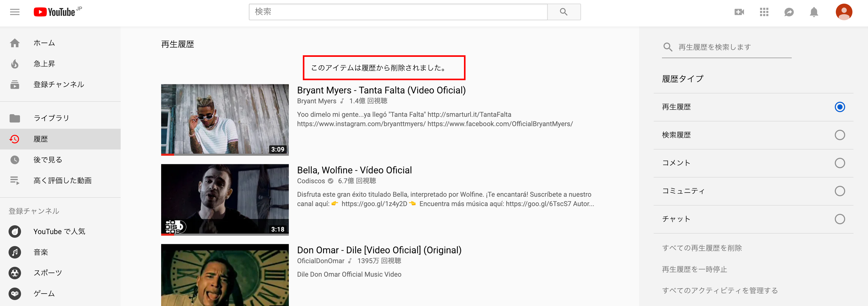Open the Bryant Myers channel name

coord(316,101)
